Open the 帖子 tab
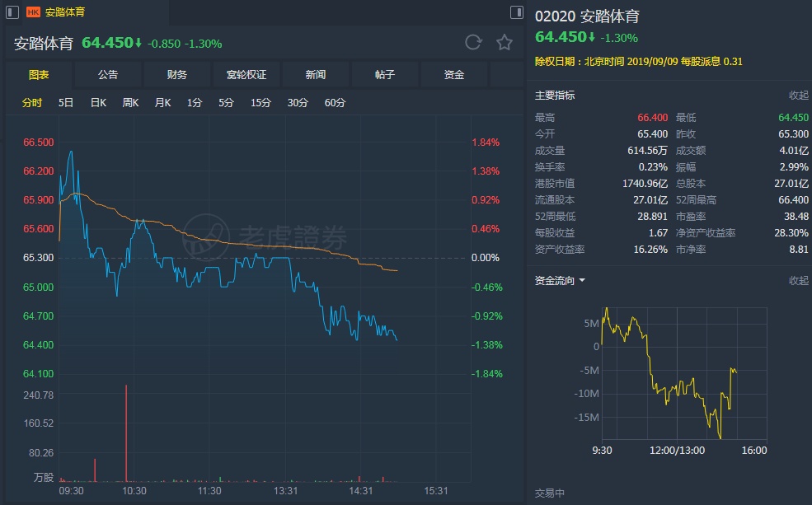Viewport: 812px width, 505px height. coord(385,75)
